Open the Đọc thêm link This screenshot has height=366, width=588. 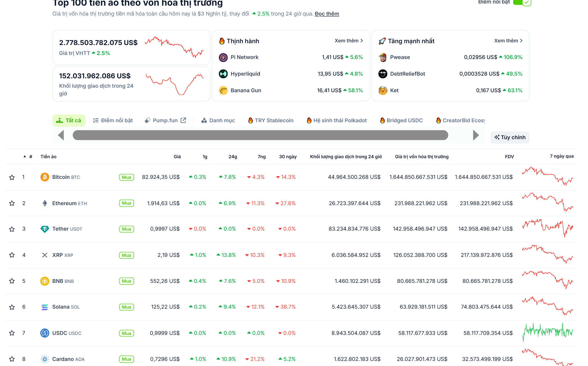(x=327, y=14)
